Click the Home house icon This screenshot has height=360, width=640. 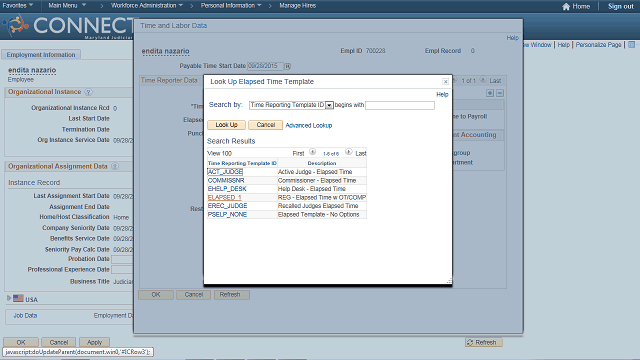(566, 7)
